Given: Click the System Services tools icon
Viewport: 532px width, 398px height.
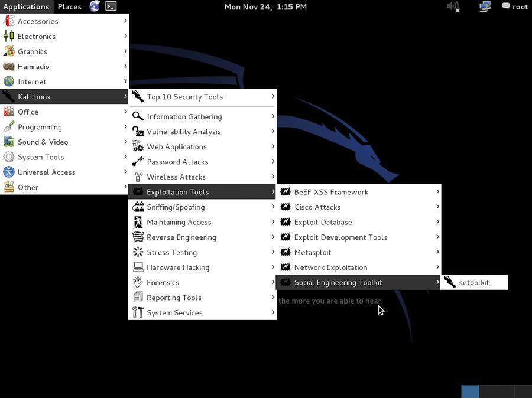Looking at the screenshot, I should (138, 312).
